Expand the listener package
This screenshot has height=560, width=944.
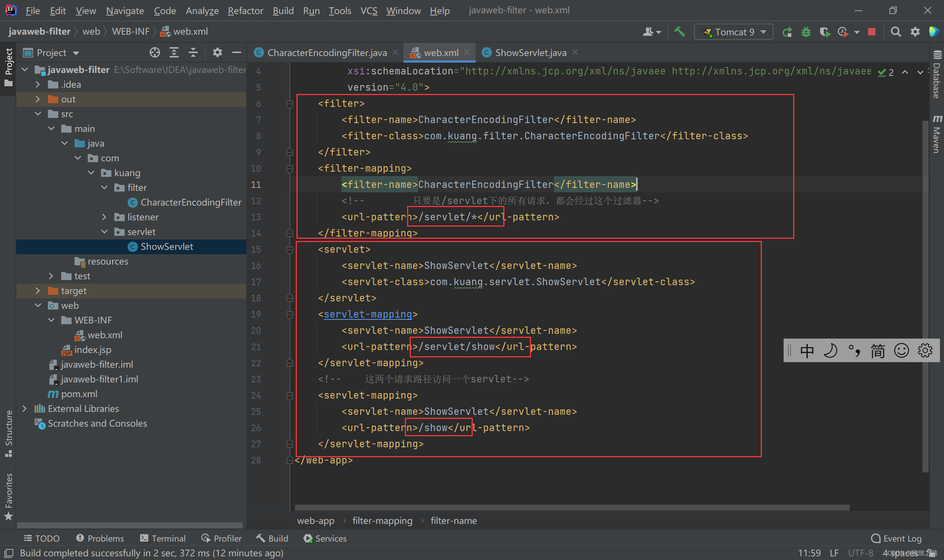104,217
